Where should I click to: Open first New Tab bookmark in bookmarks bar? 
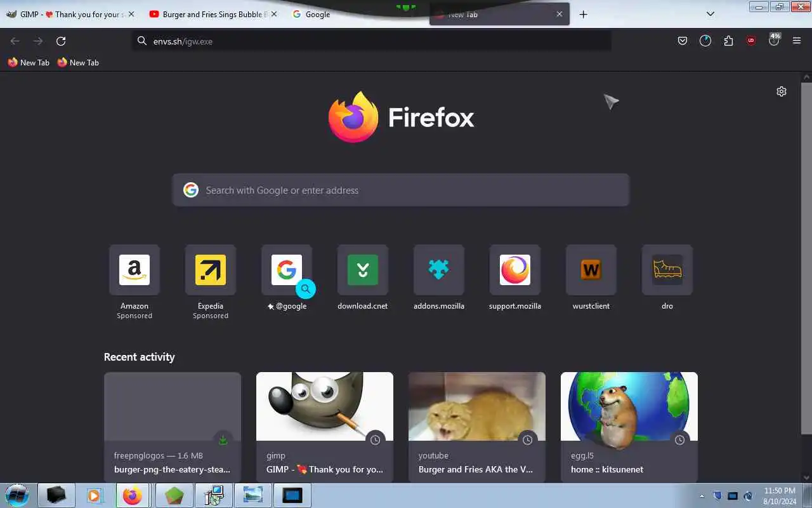click(x=29, y=62)
